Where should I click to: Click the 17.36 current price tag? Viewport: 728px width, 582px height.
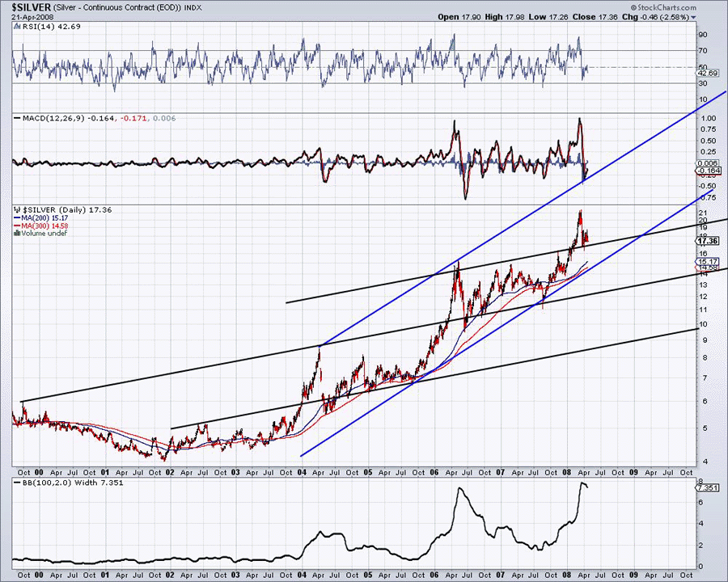pos(707,241)
